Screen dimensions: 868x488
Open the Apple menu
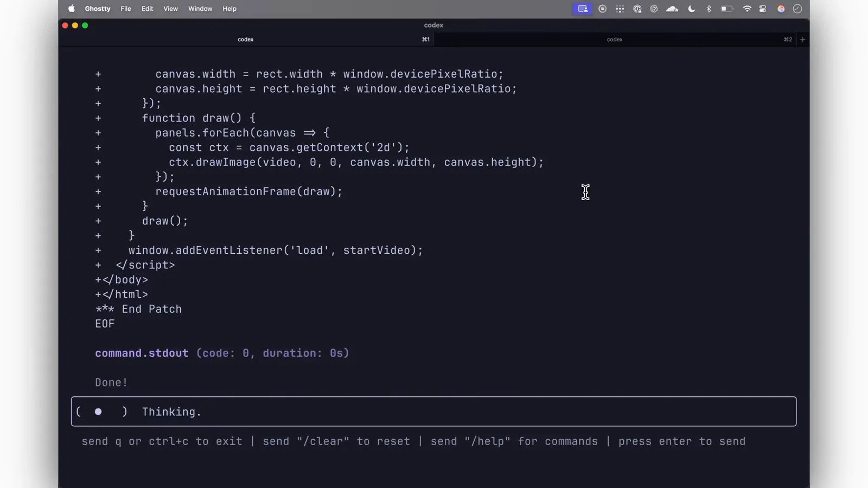click(x=71, y=9)
